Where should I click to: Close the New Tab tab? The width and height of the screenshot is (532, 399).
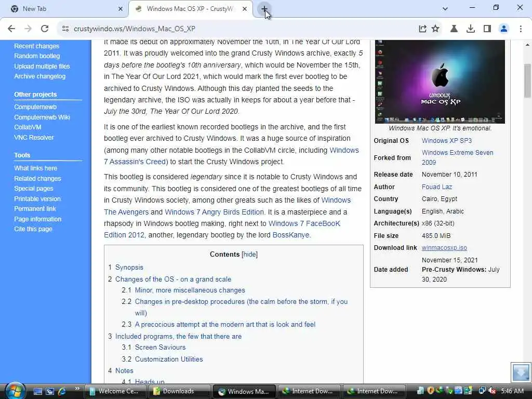(x=121, y=9)
